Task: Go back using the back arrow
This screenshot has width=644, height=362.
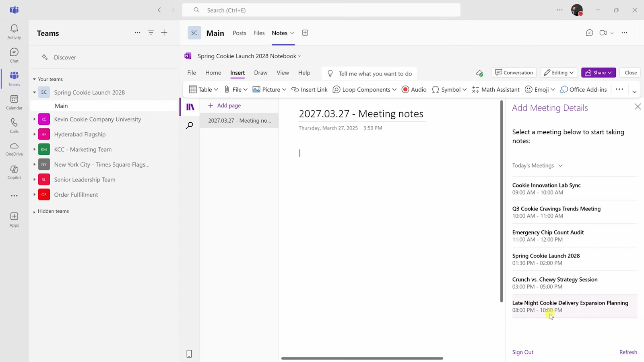Action: pyautogui.click(x=159, y=10)
